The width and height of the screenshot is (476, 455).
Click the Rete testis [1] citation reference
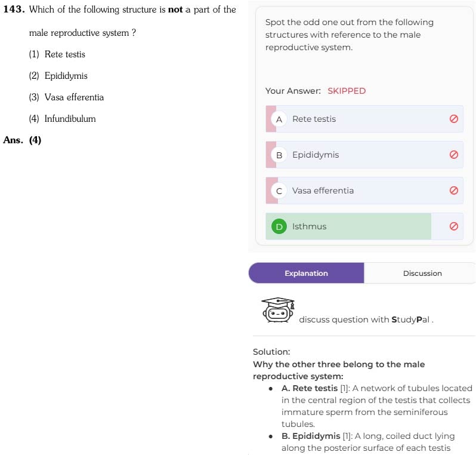click(345, 388)
